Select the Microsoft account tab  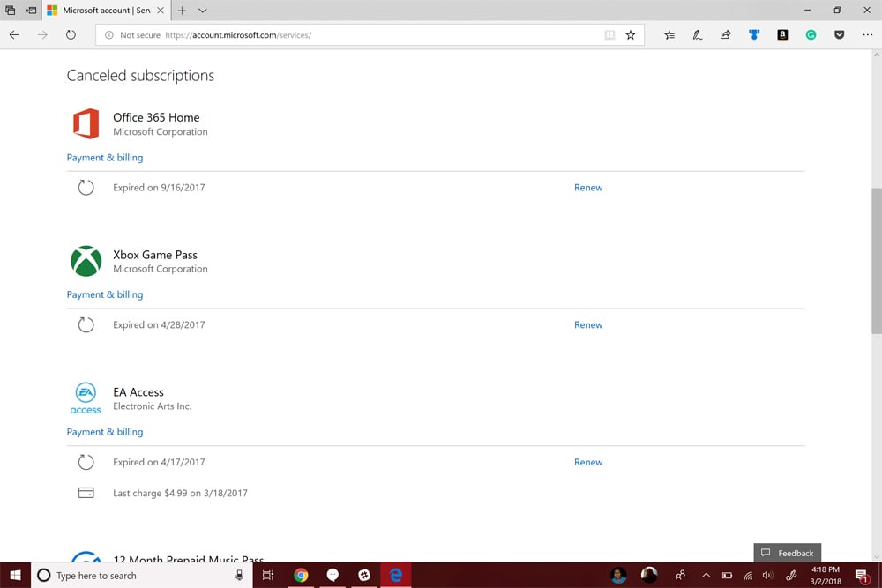97,11
